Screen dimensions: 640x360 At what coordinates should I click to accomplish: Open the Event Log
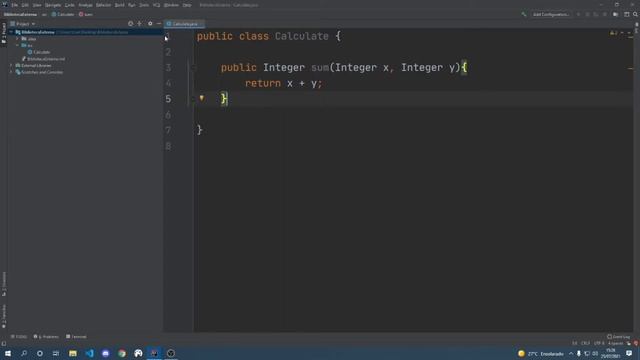pyautogui.click(x=619, y=337)
